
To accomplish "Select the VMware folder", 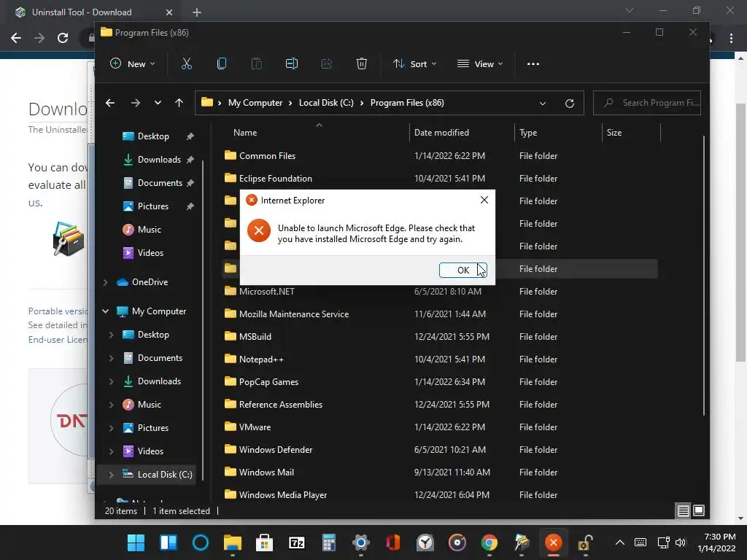I will 441,427.
